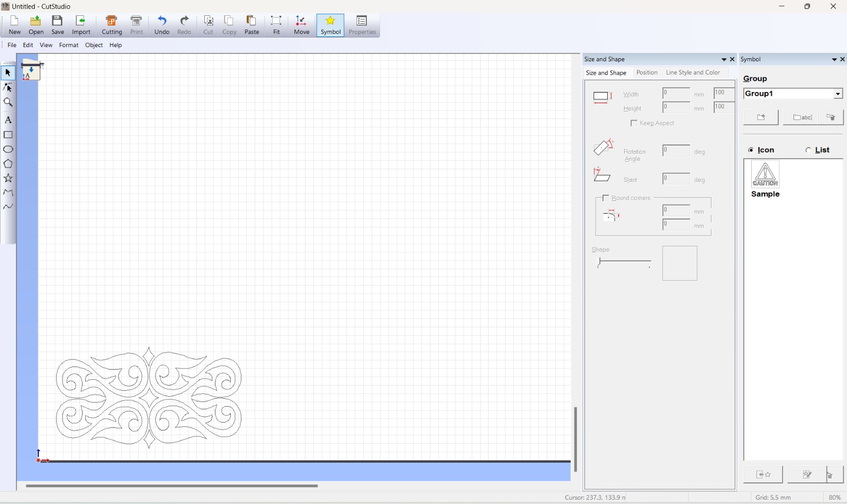
Task: Click the rename group abc button
Action: coord(801,117)
